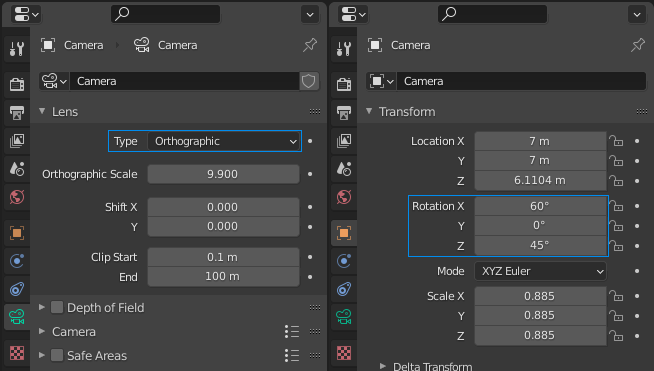Image resolution: width=654 pixels, height=371 pixels.
Task: Expand the Camera sub-panel
Action: pos(42,331)
